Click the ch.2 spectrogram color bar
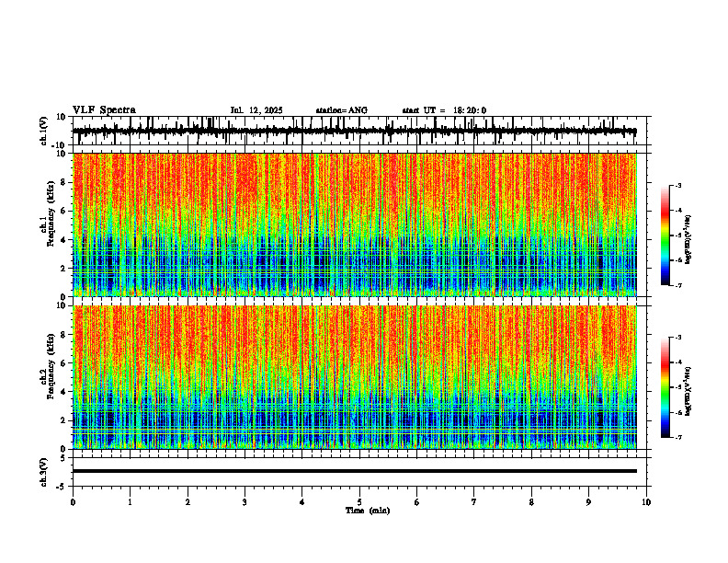The height and width of the screenshot is (563, 728). (665, 387)
